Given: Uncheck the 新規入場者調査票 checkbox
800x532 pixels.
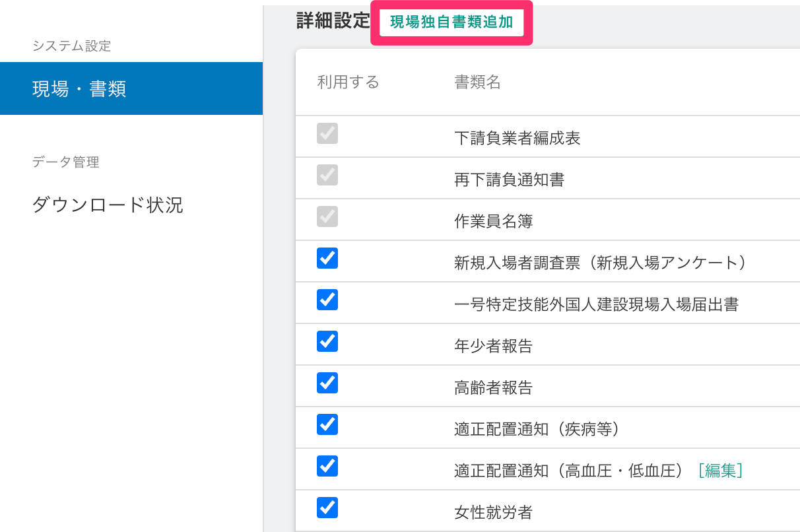Looking at the screenshot, I should [x=327, y=258].
